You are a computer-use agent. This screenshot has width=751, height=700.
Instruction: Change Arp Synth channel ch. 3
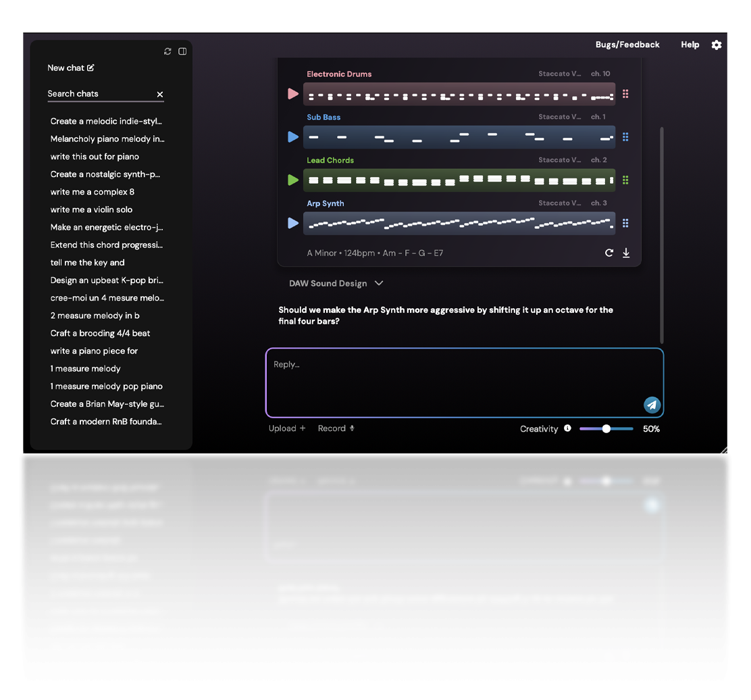point(598,203)
